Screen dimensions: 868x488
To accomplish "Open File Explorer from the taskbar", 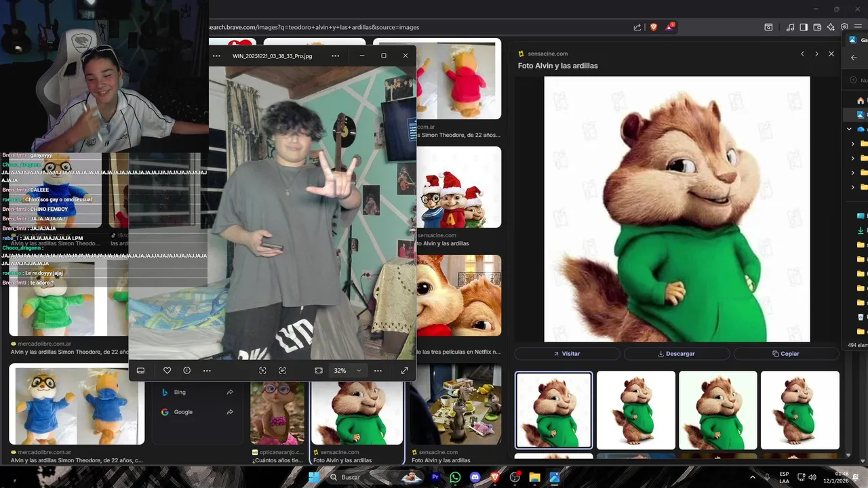I will pos(534,477).
